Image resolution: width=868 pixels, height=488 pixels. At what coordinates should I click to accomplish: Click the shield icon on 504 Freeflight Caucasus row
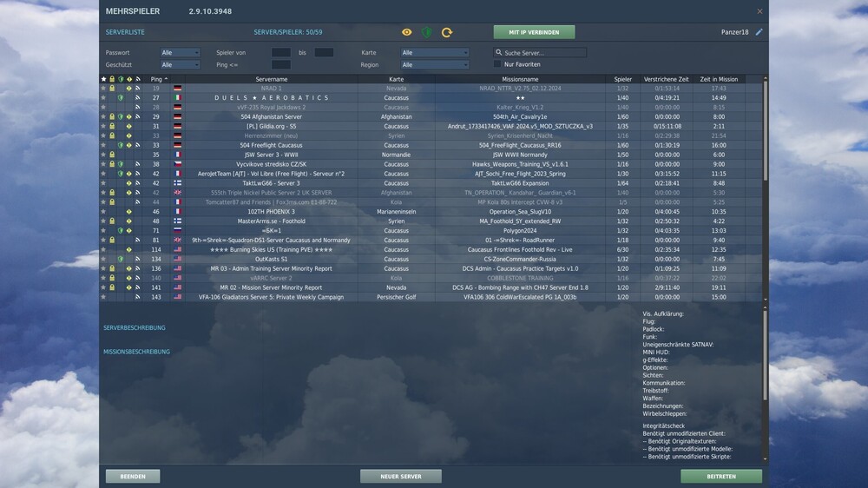tap(121, 145)
